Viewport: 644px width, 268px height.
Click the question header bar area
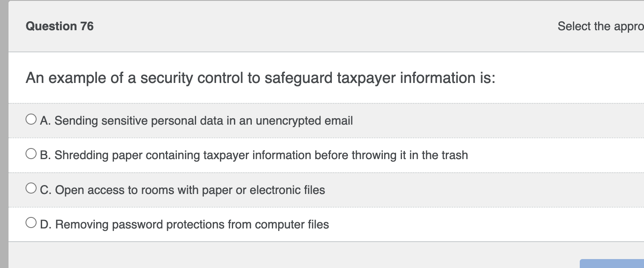(x=323, y=26)
